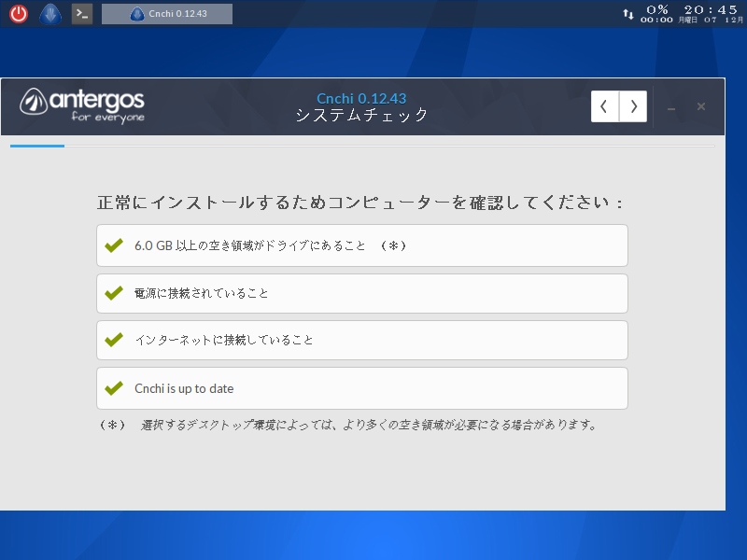Click the green check for the 6.0 GB requirement
Viewport: 747px width, 560px height.
tap(114, 245)
